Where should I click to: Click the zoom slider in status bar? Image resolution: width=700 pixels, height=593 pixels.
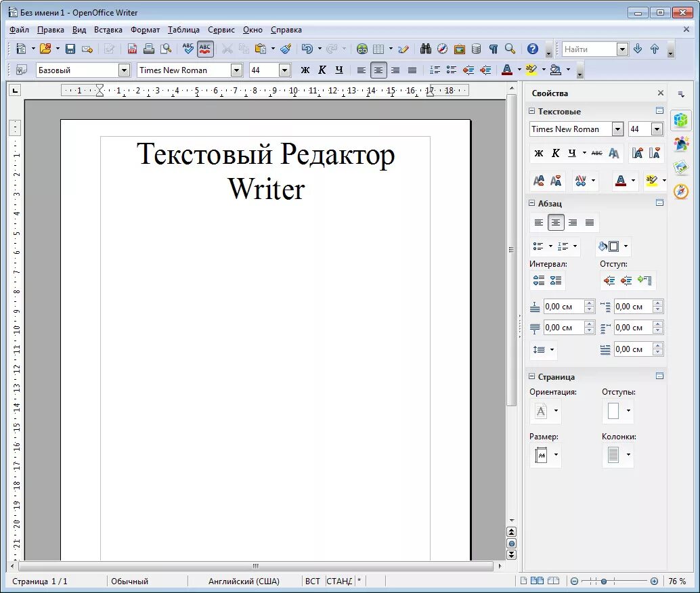pyautogui.click(x=614, y=581)
